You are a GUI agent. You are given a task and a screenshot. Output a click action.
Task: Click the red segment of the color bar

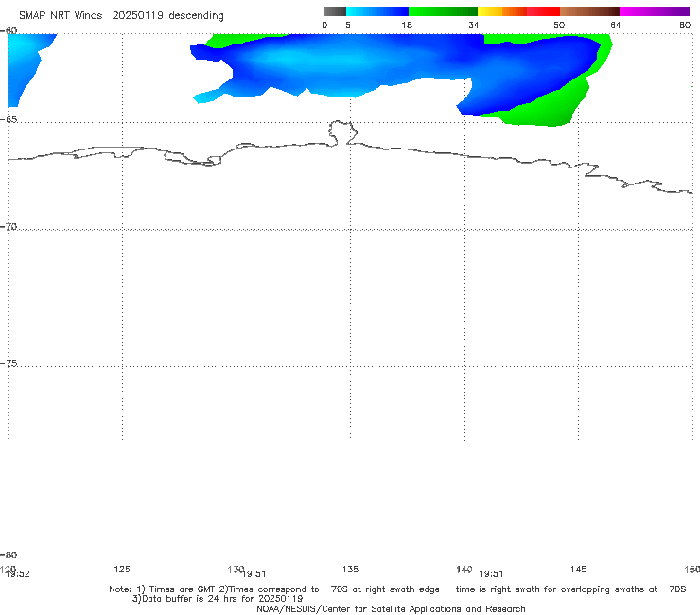click(543, 11)
